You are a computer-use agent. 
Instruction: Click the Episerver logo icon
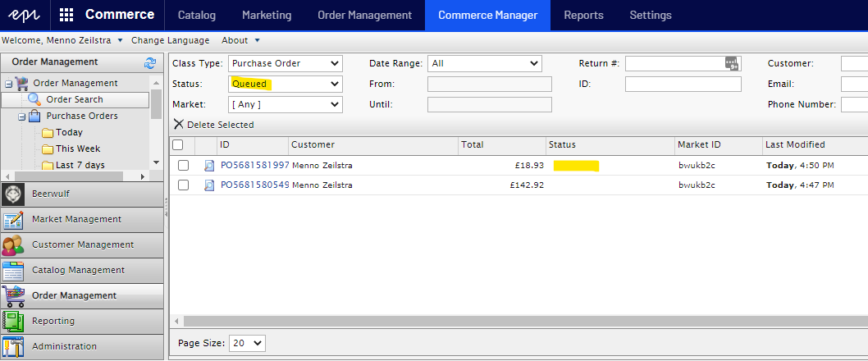[x=25, y=15]
